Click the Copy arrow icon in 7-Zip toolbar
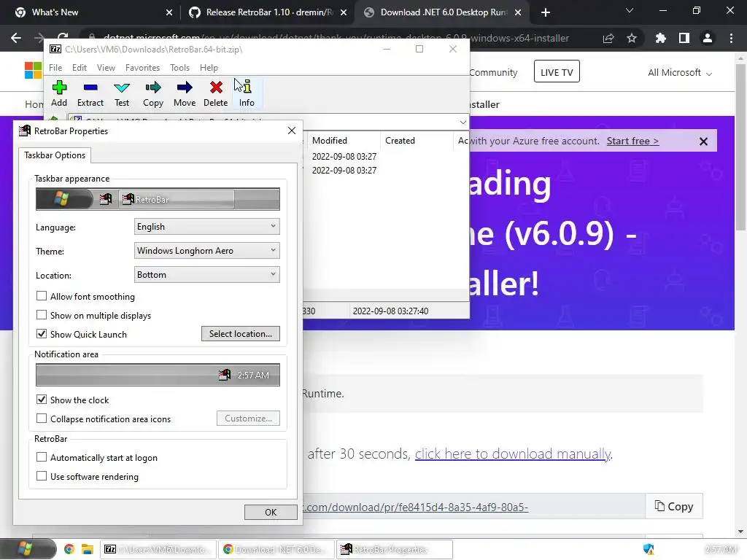 pos(153,93)
